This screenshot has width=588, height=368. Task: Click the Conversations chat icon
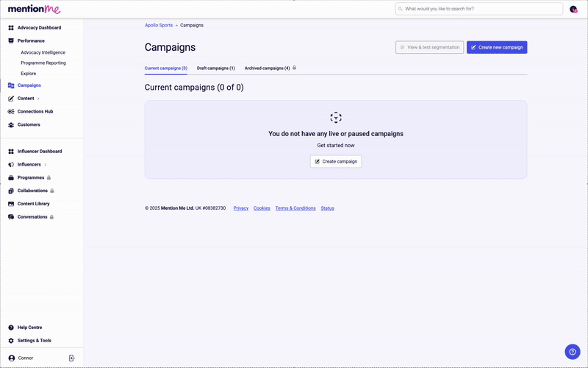point(11,217)
